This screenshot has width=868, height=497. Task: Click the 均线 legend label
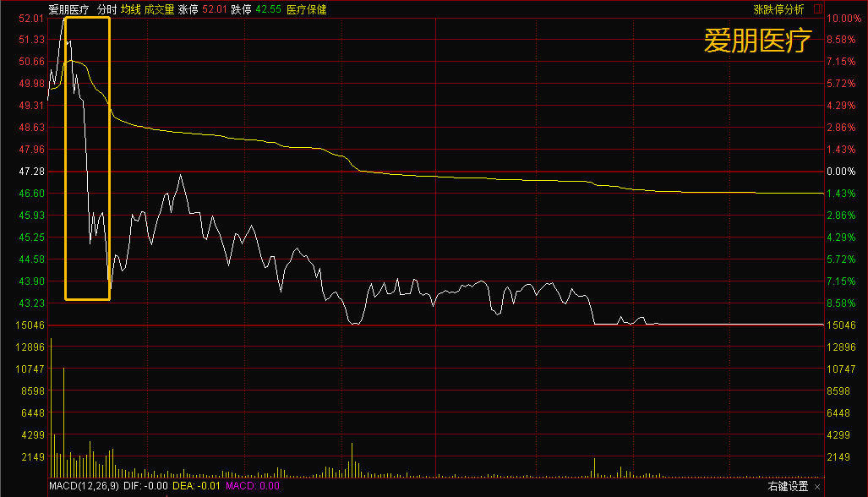coord(131,9)
